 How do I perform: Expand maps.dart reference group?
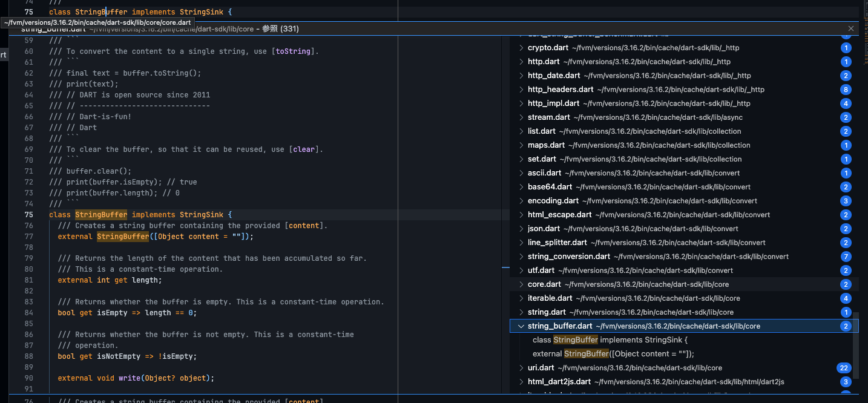[521, 145]
